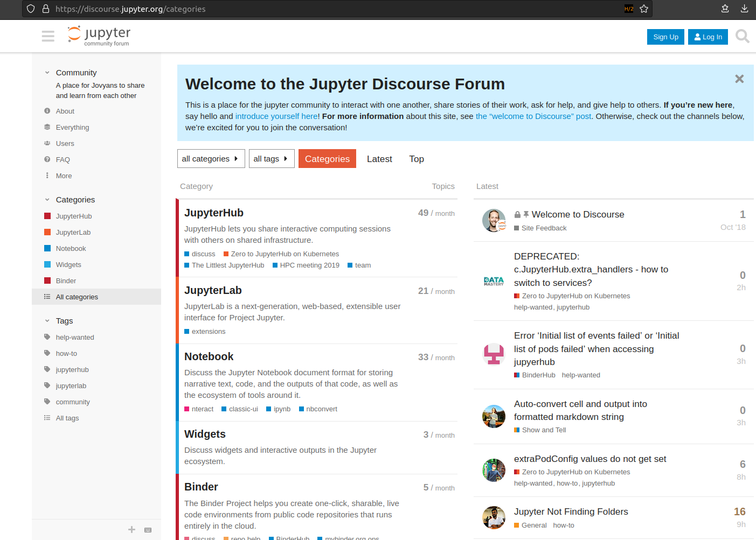Image resolution: width=756 pixels, height=540 pixels.
Task: Click the Jupyter community forum logo
Action: point(99,36)
